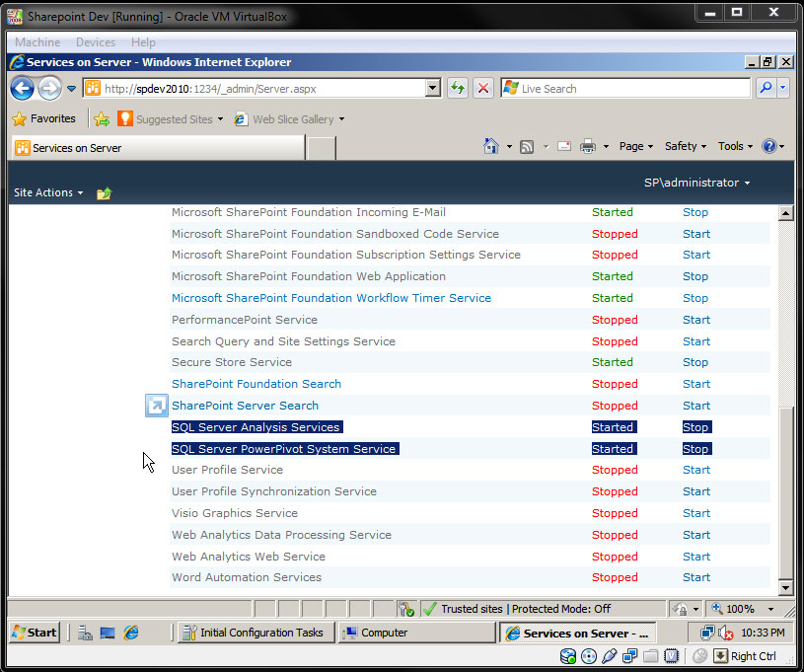The height and width of the screenshot is (672, 804).
Task: Expand the address bar history dropdown
Action: coord(433,88)
